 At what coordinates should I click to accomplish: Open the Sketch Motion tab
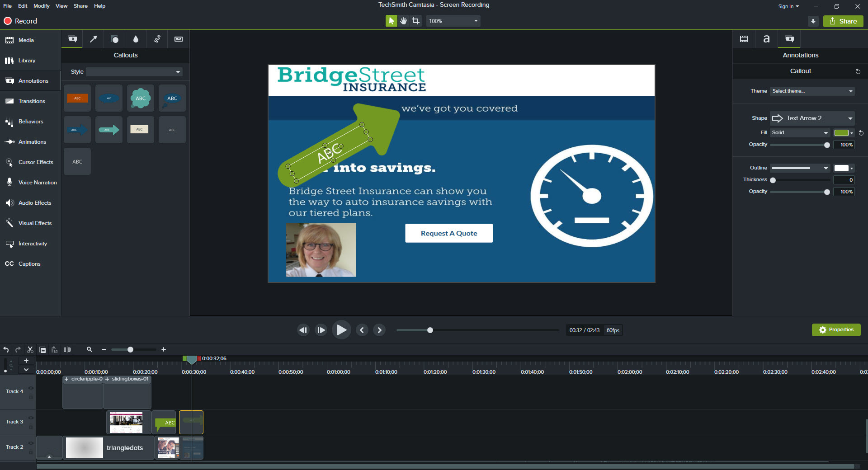point(157,39)
